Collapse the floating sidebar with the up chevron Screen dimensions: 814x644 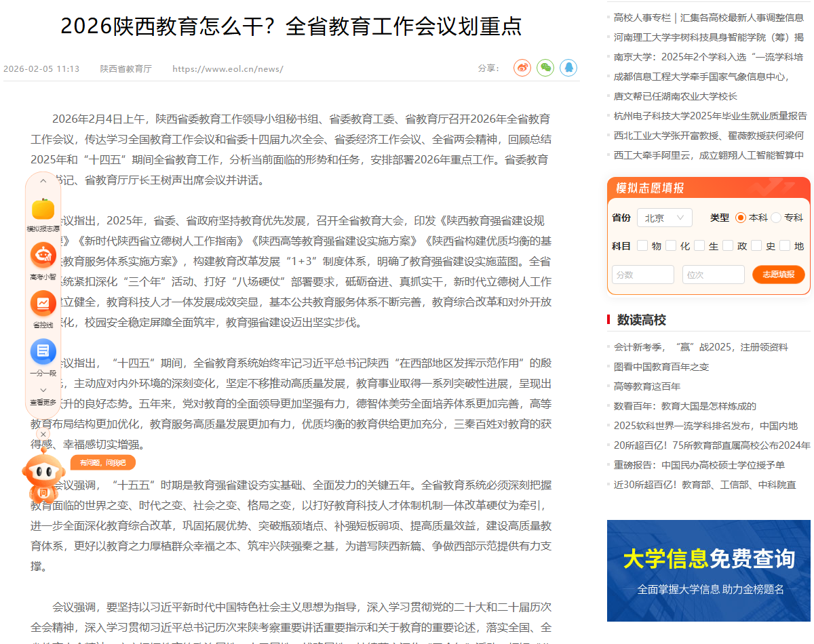(x=43, y=181)
